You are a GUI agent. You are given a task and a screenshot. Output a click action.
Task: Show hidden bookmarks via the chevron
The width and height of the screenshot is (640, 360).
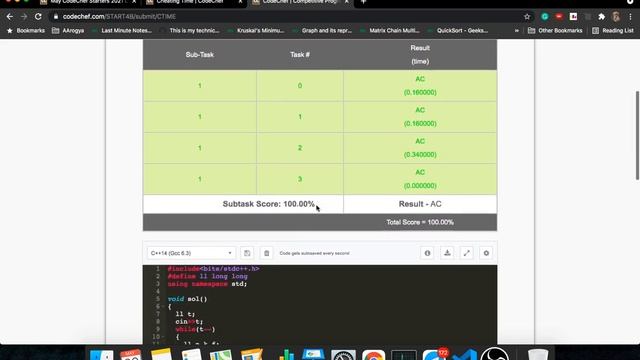517,31
